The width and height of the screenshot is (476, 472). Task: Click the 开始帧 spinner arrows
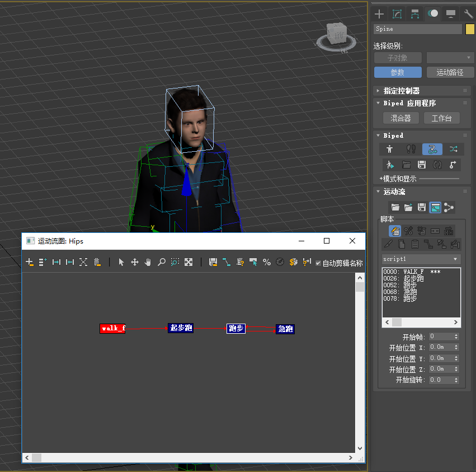456,337
